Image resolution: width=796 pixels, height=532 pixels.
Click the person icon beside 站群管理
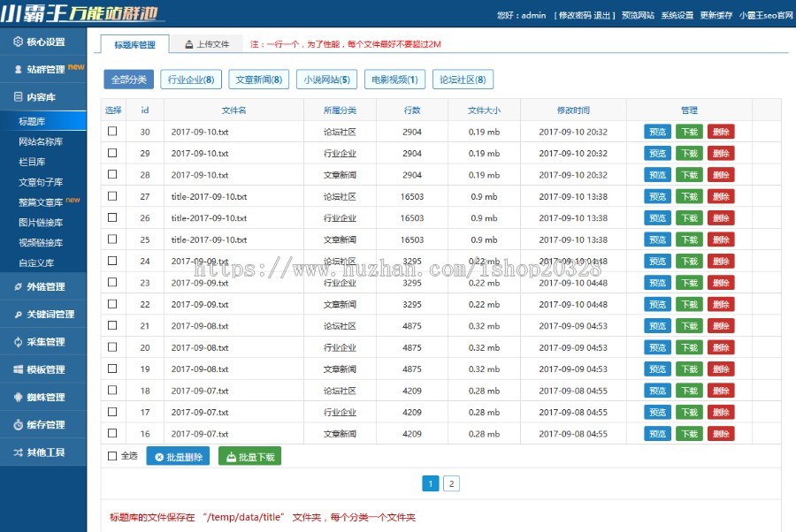pos(19,70)
